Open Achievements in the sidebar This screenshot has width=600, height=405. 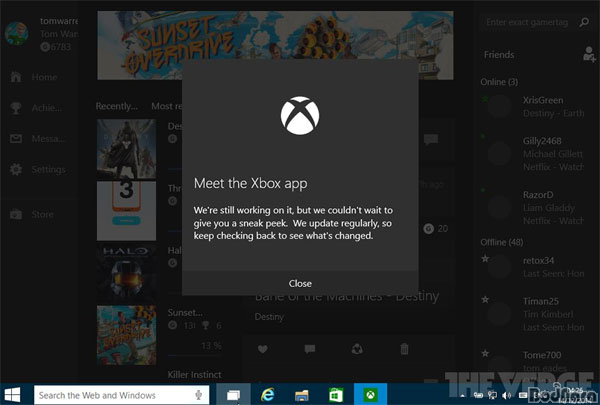pyautogui.click(x=39, y=108)
